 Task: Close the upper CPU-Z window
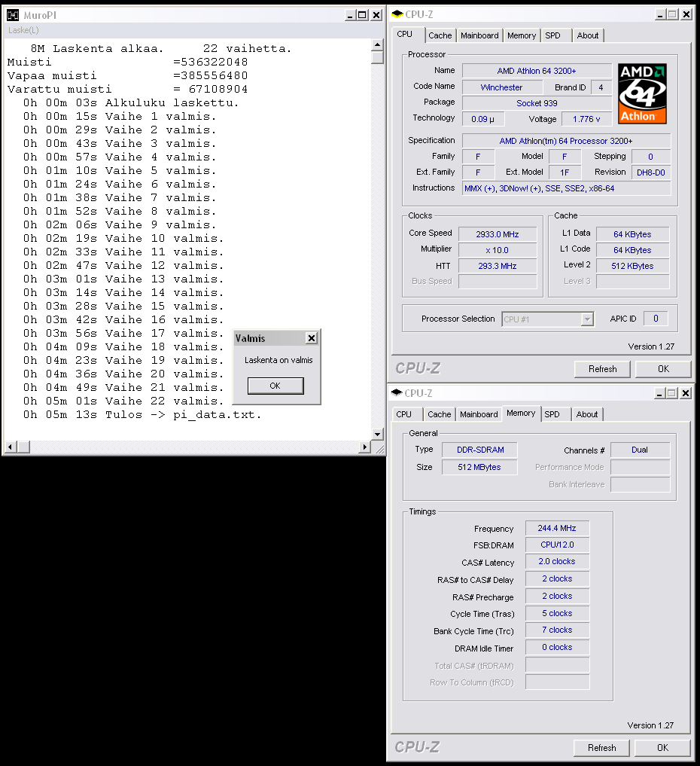click(686, 14)
